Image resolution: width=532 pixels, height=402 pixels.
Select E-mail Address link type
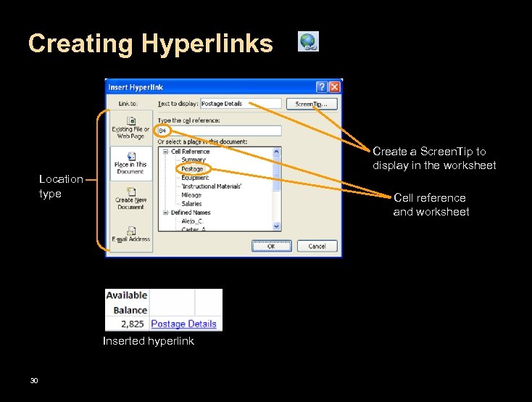130,234
